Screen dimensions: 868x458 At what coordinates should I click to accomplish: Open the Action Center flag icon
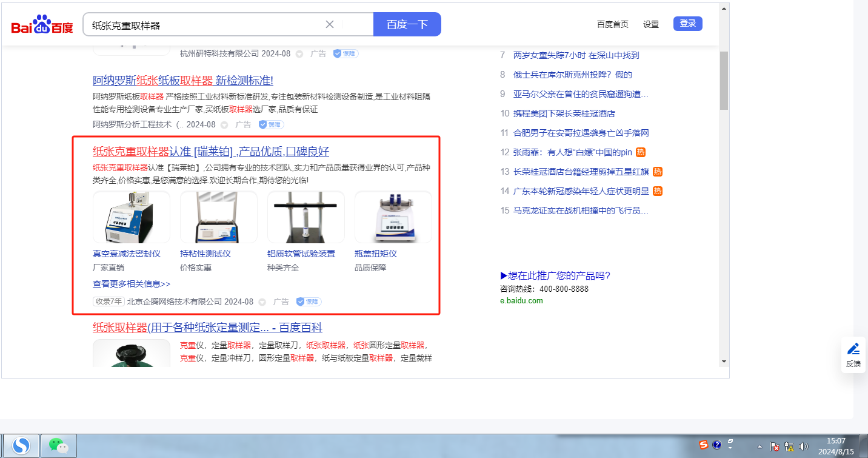(775, 446)
